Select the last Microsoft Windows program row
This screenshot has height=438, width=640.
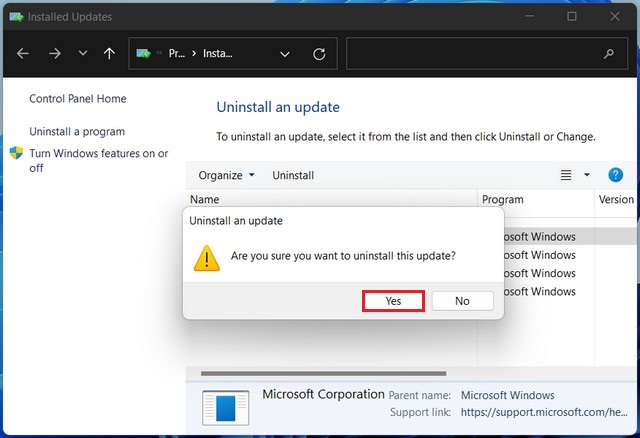tap(570, 291)
